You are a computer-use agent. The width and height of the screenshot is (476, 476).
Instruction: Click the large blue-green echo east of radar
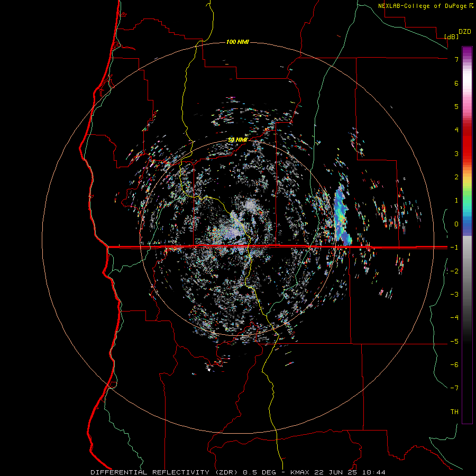[x=342, y=216]
